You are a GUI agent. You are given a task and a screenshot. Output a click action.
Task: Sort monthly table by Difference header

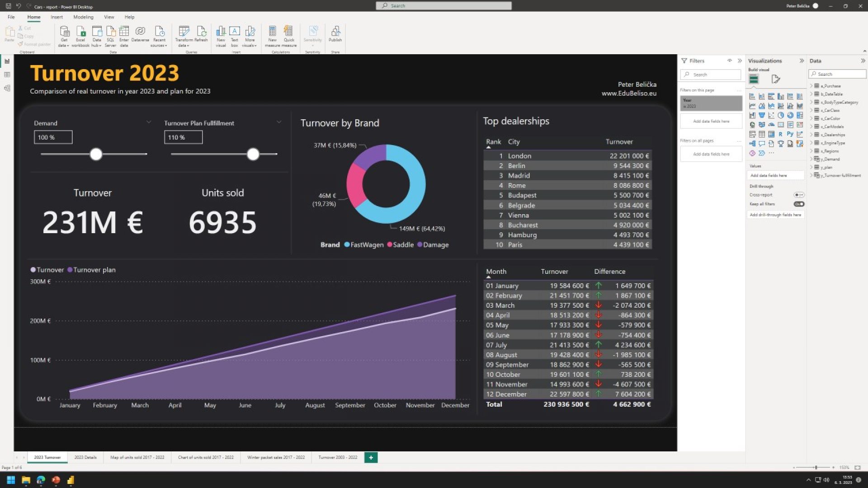(609, 272)
